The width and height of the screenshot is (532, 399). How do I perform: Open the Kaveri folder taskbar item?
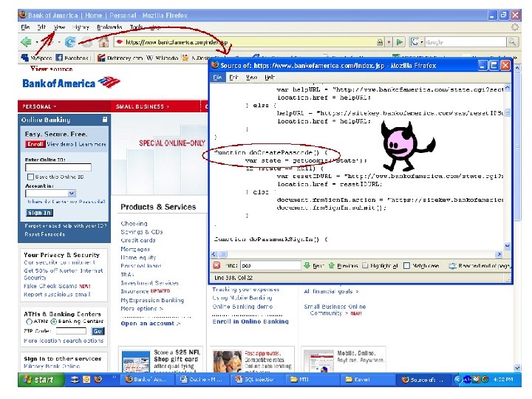(367, 380)
